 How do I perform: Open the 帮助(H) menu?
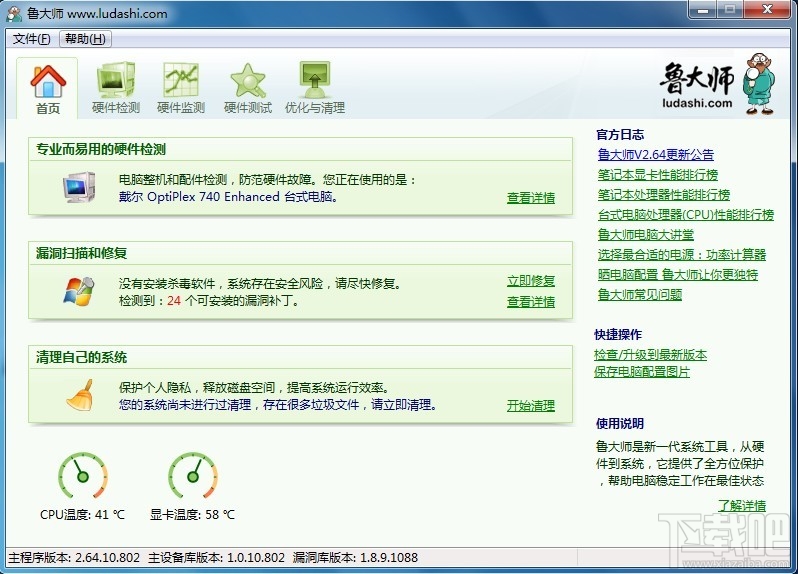pos(85,39)
